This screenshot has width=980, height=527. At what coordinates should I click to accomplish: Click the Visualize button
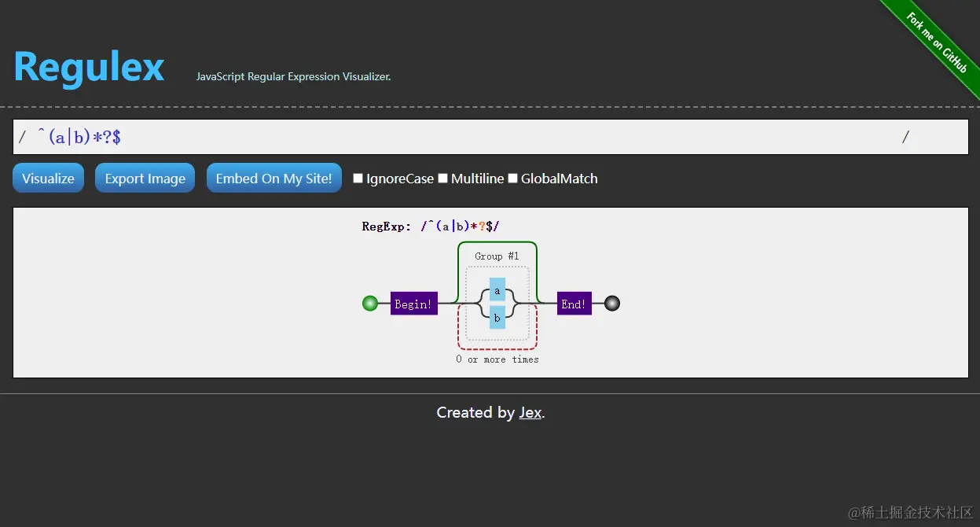tap(48, 178)
